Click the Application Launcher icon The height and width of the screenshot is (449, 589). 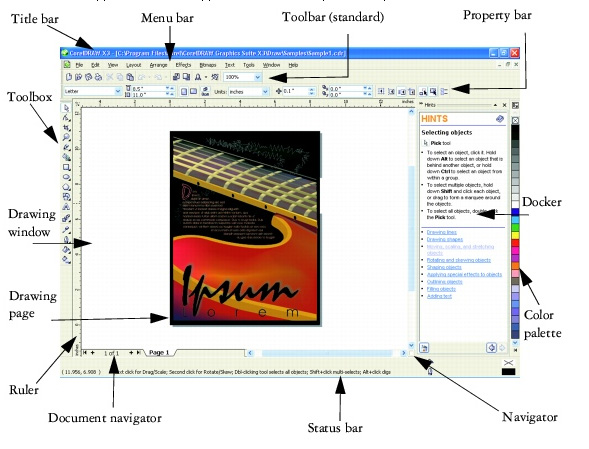(x=198, y=77)
